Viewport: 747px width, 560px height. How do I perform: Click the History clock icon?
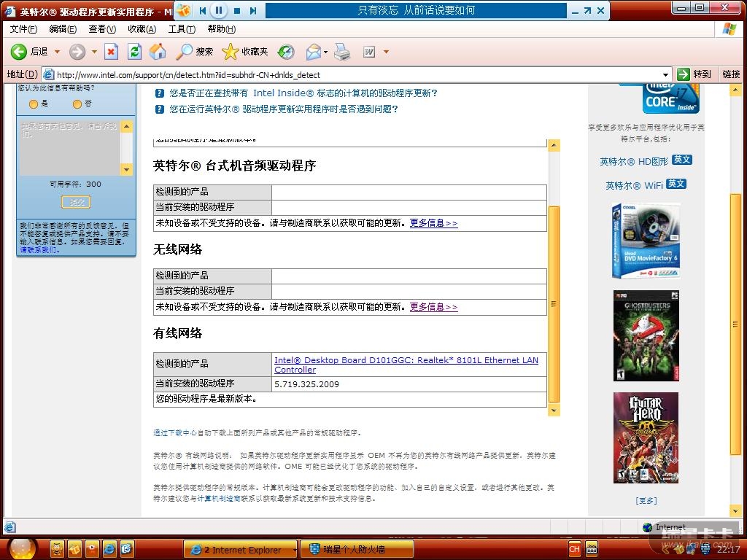coord(286,52)
